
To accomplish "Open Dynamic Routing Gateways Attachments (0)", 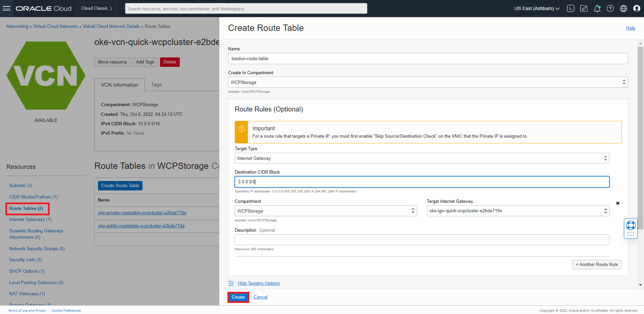I will click(36, 234).
